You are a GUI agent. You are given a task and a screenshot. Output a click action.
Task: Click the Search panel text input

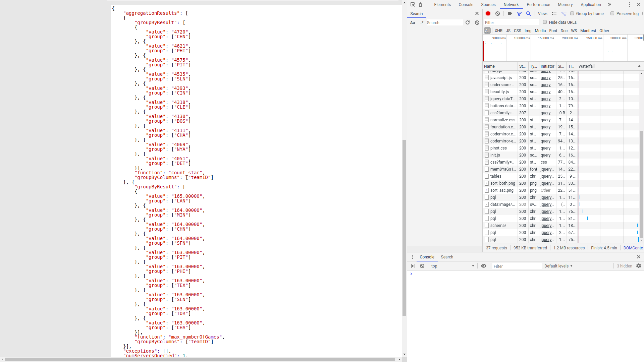click(x=444, y=22)
